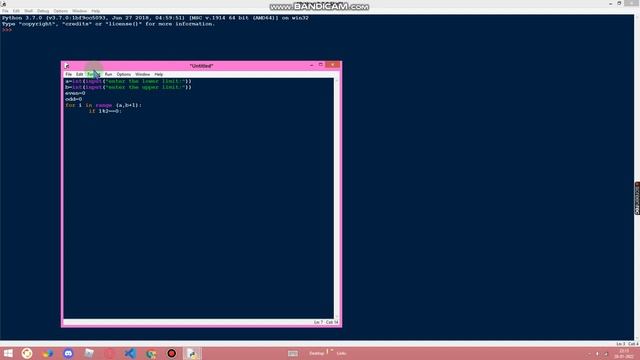
Task: Open the Debug menu of the Python Shell window
Action: coord(43,11)
